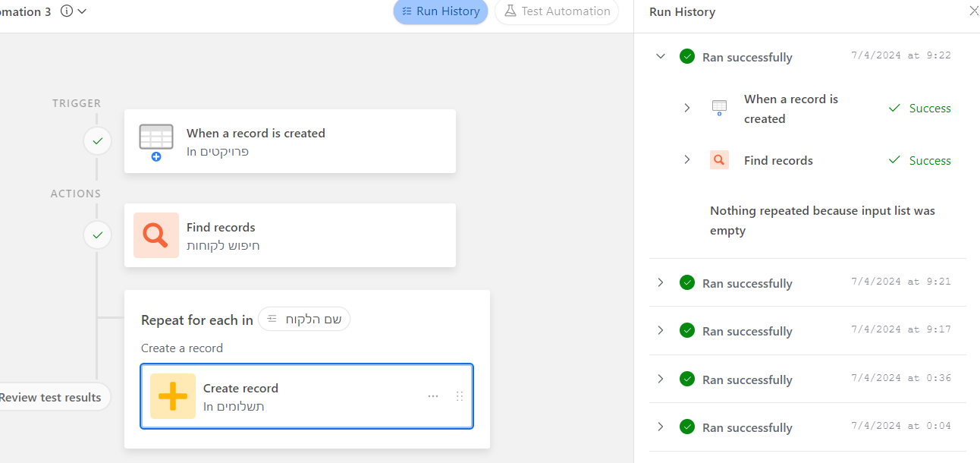Expand the 'When a record is created' run step

pos(687,108)
